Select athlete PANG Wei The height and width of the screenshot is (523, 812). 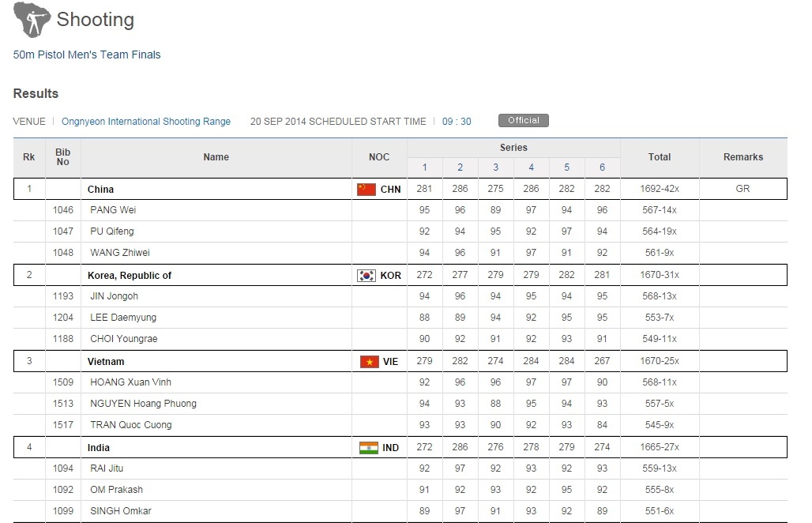click(x=114, y=210)
